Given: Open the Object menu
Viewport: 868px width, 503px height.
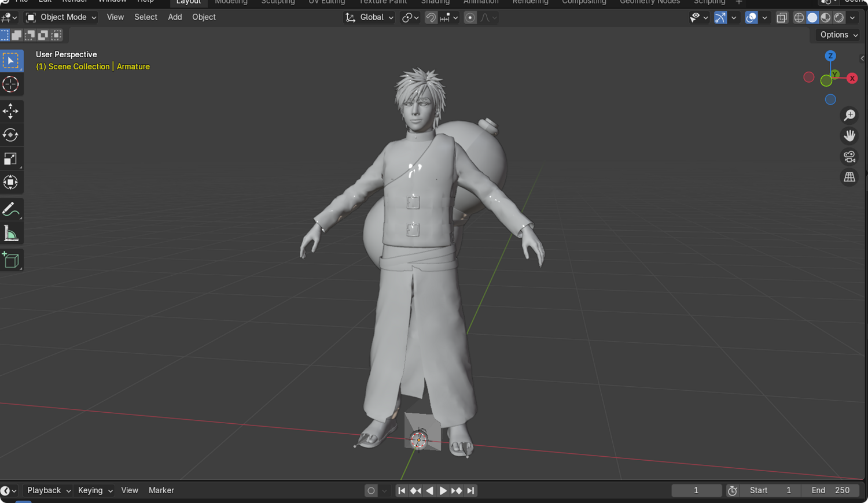Looking at the screenshot, I should click(204, 17).
